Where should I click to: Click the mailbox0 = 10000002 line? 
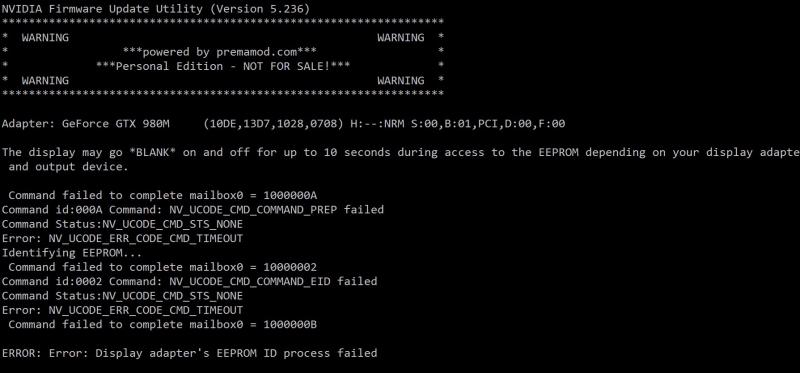[x=163, y=267]
